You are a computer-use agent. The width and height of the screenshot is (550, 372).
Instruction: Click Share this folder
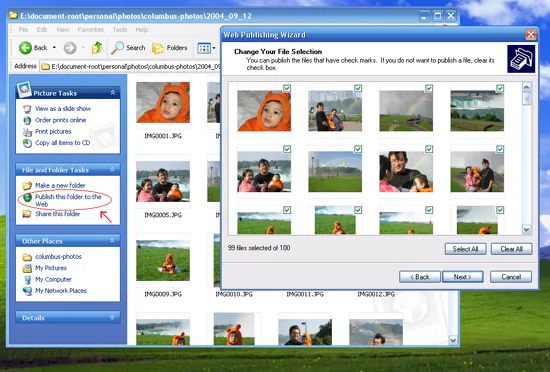(x=58, y=214)
